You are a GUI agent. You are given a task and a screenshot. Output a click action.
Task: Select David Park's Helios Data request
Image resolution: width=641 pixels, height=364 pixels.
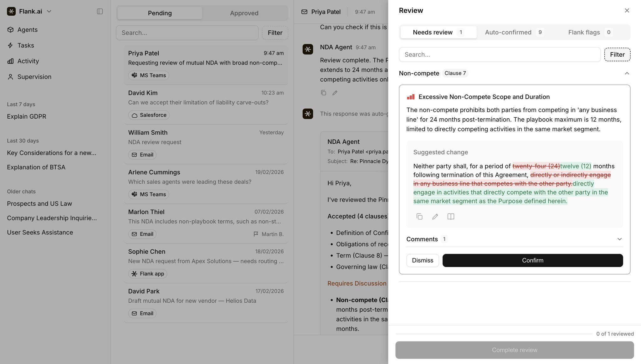click(x=206, y=303)
